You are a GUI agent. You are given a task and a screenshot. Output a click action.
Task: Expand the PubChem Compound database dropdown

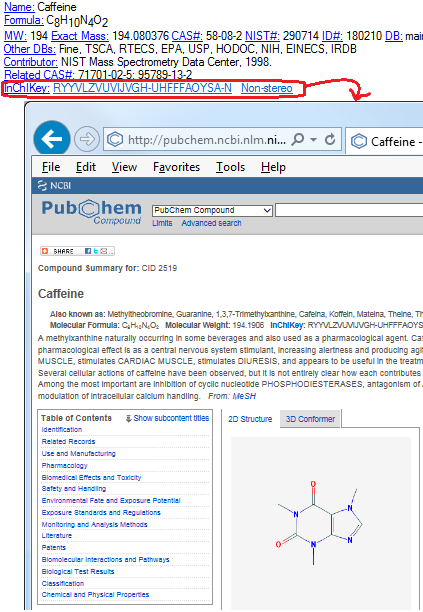(x=212, y=210)
